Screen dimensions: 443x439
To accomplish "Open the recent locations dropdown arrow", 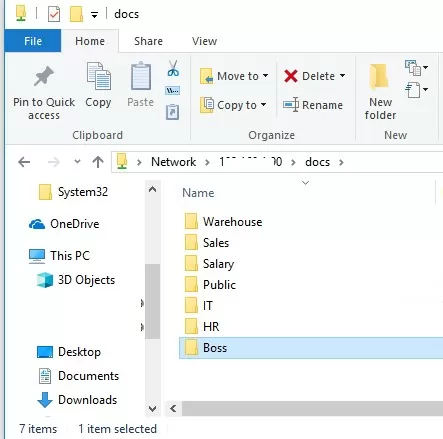I will coord(77,162).
